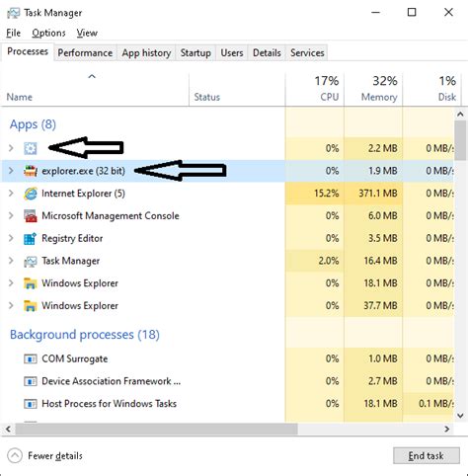This screenshot has height=476, width=468.
Task: Click the Registry Editor icon
Action: tap(31, 238)
